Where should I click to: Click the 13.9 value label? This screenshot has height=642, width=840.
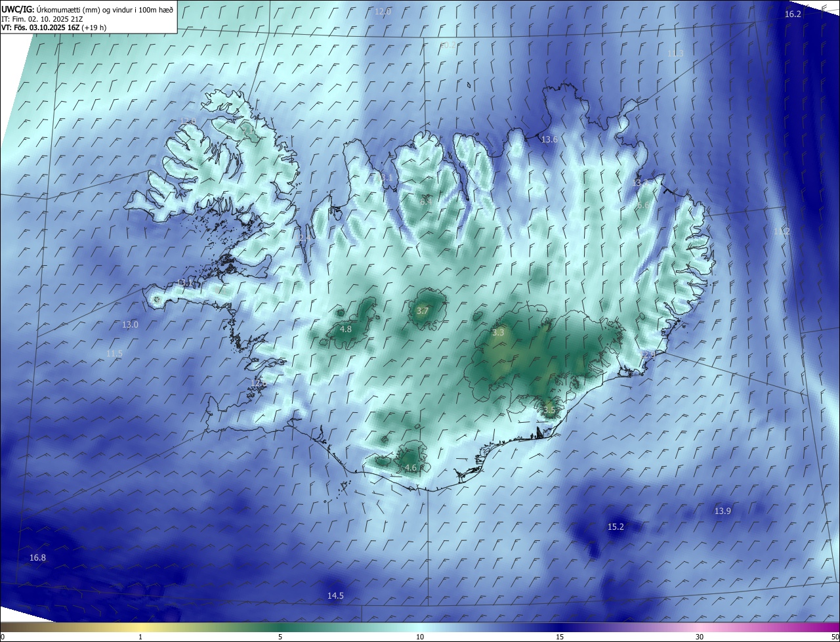723,511
